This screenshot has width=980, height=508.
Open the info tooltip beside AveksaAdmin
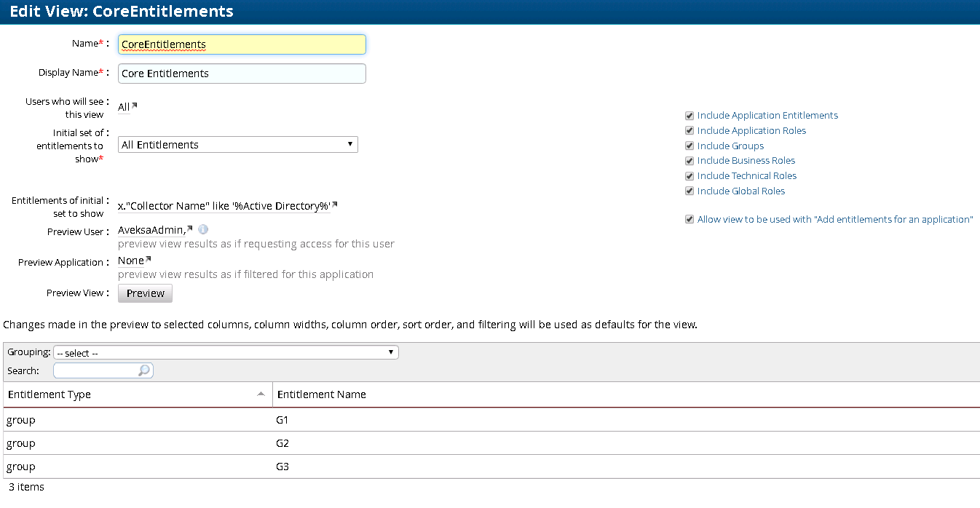click(x=203, y=229)
